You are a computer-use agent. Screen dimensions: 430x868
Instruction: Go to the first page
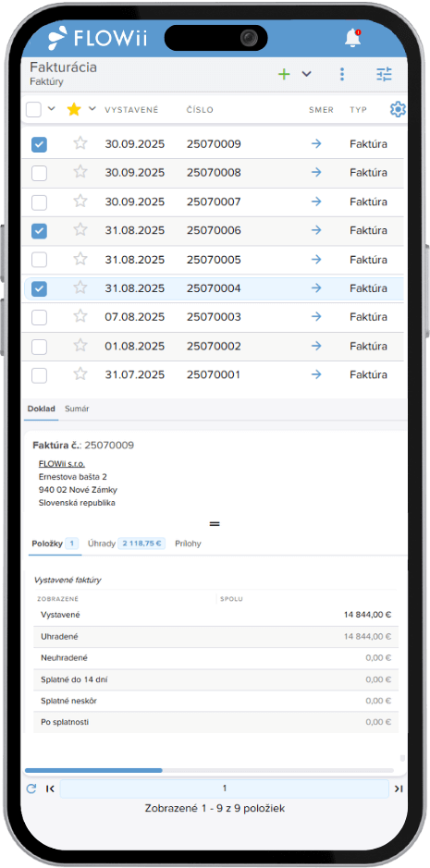(50, 789)
